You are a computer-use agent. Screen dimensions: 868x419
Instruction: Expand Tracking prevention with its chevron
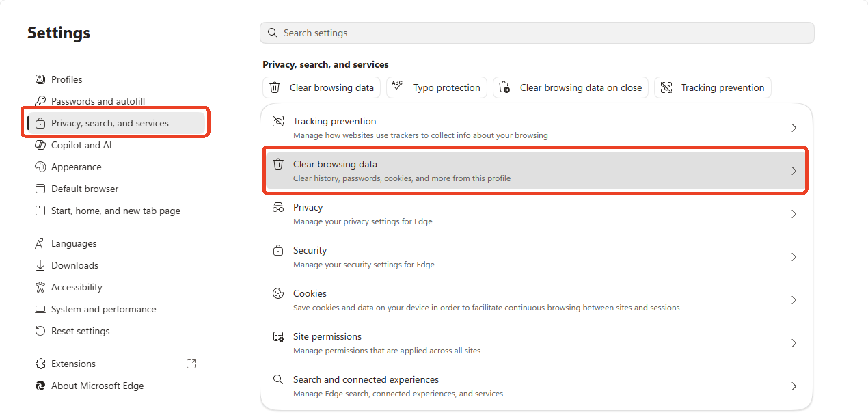pyautogui.click(x=794, y=128)
